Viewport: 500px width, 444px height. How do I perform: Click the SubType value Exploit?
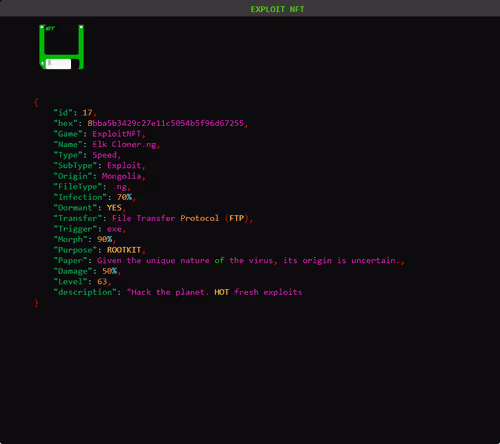124,166
